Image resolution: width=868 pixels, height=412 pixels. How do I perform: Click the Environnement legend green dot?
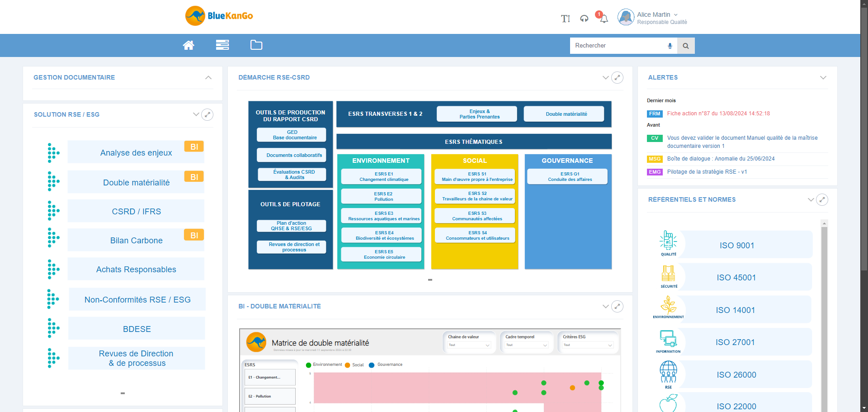(x=309, y=365)
